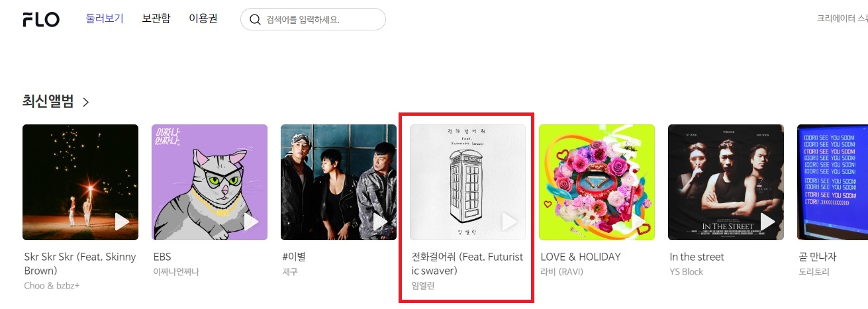
Task: Open the 보관함 tab
Action: [156, 19]
